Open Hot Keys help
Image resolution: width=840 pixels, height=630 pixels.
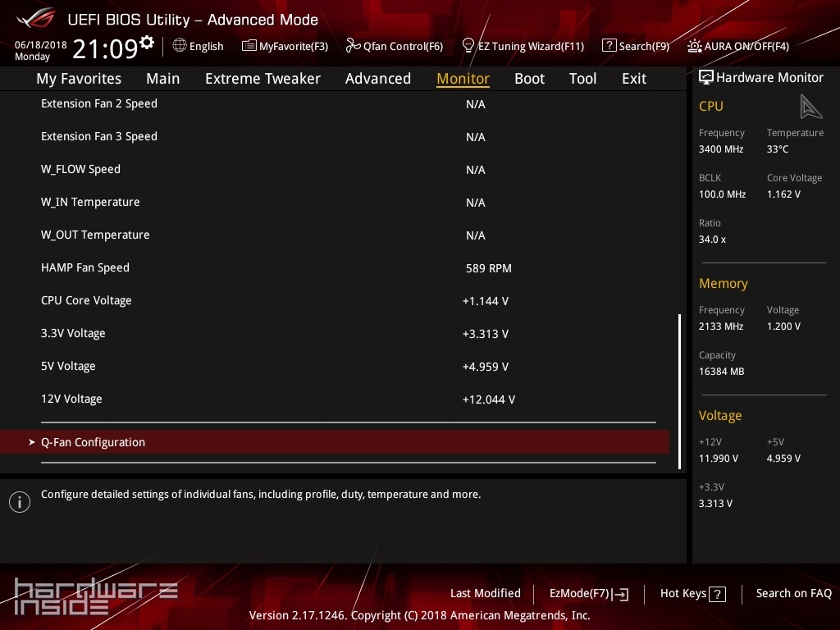coord(683,593)
